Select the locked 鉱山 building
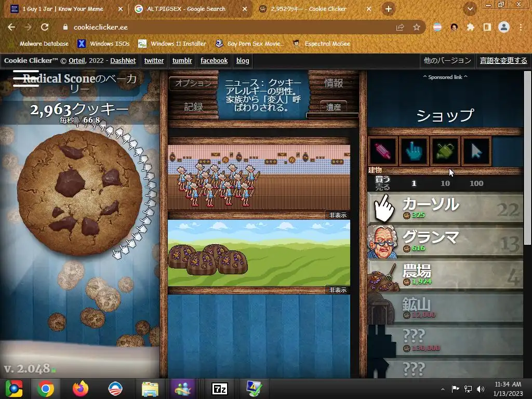This screenshot has height=399, width=532. coord(445,308)
